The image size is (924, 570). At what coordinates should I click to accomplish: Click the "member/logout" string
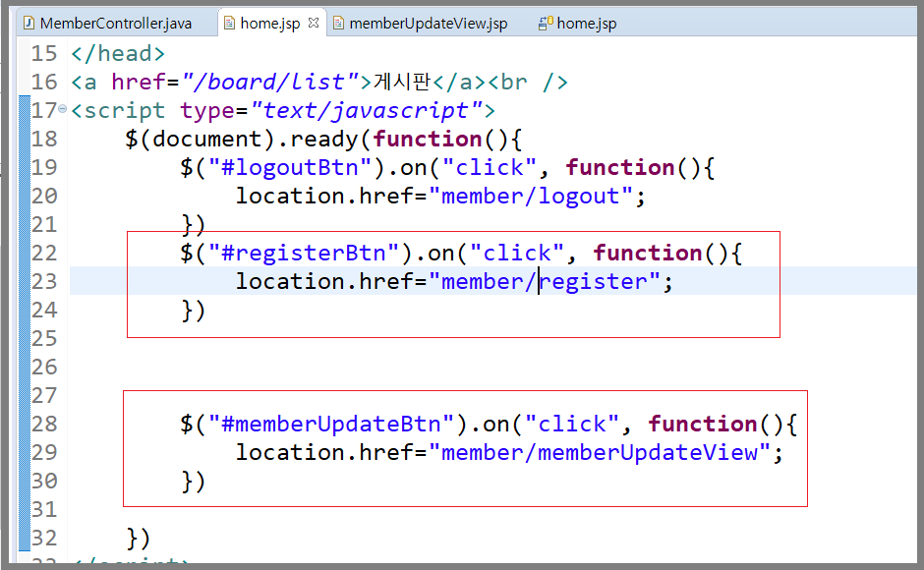(531, 197)
